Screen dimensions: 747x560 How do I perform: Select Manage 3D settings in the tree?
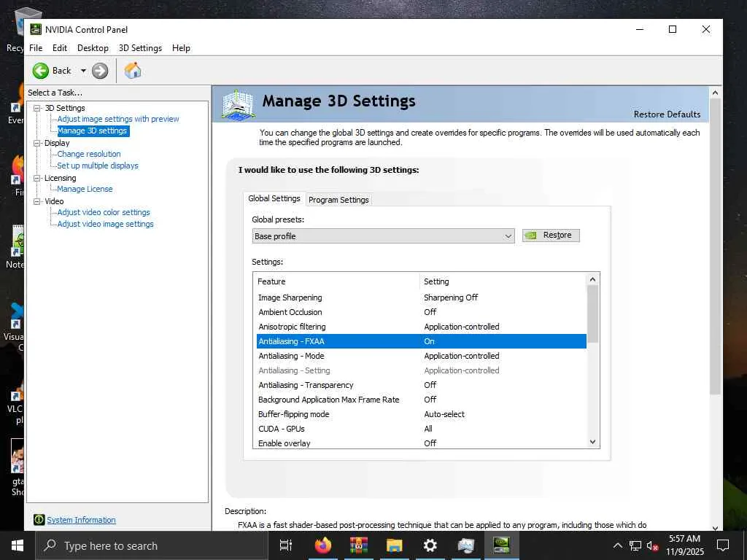point(93,131)
